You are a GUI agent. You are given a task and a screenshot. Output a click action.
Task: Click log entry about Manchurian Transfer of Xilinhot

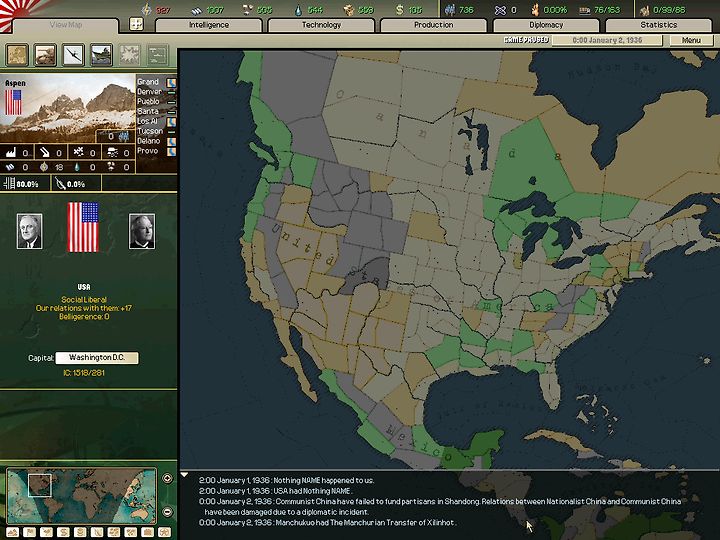327,523
